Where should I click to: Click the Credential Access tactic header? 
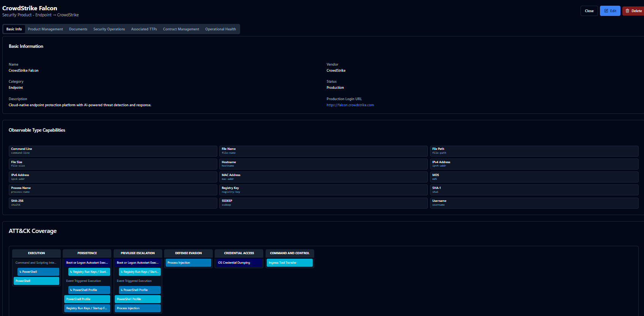[x=239, y=253]
